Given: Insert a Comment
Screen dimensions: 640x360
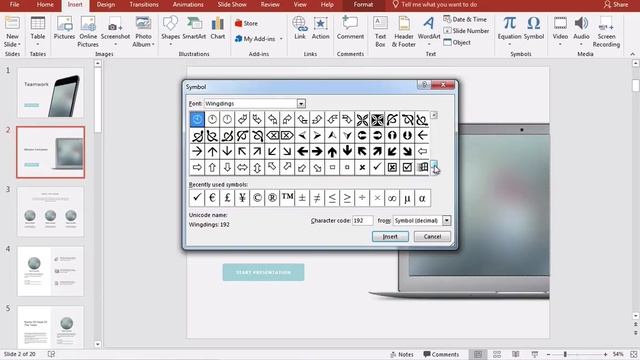Looking at the screenshot, I should point(350,28).
